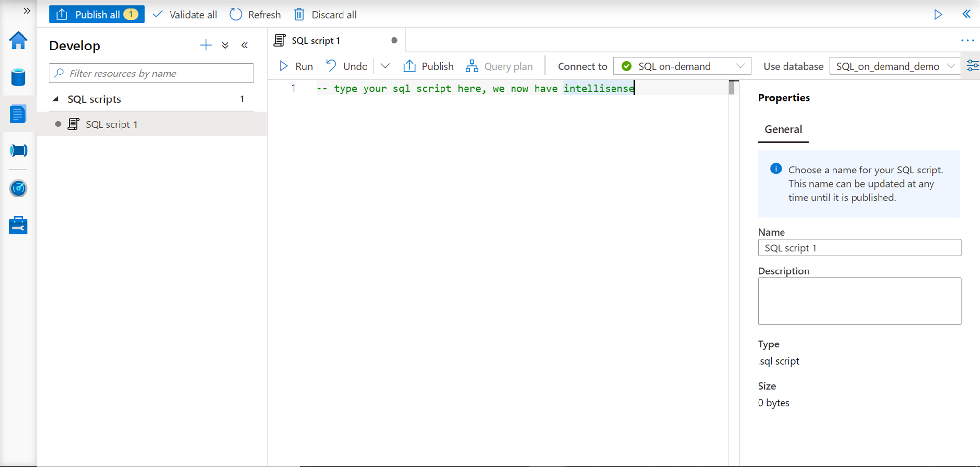This screenshot has width=980, height=467.
Task: Focus the Filter resources by name field
Action: click(x=151, y=73)
